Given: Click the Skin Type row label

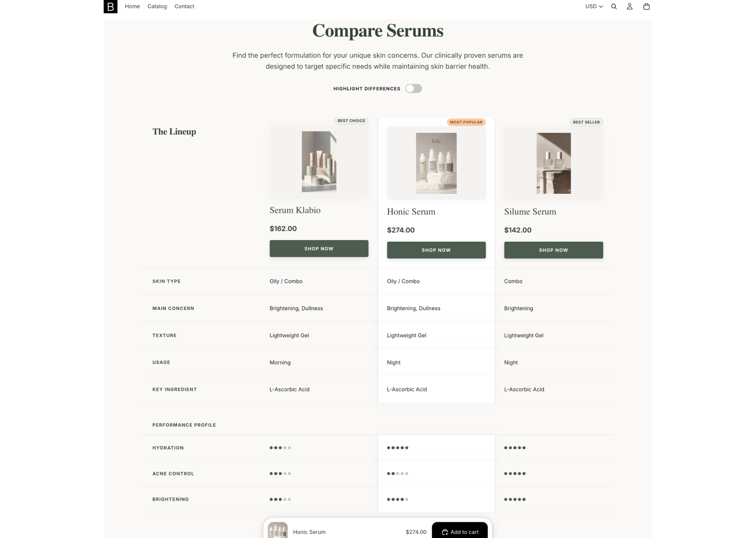Looking at the screenshot, I should tap(166, 281).
